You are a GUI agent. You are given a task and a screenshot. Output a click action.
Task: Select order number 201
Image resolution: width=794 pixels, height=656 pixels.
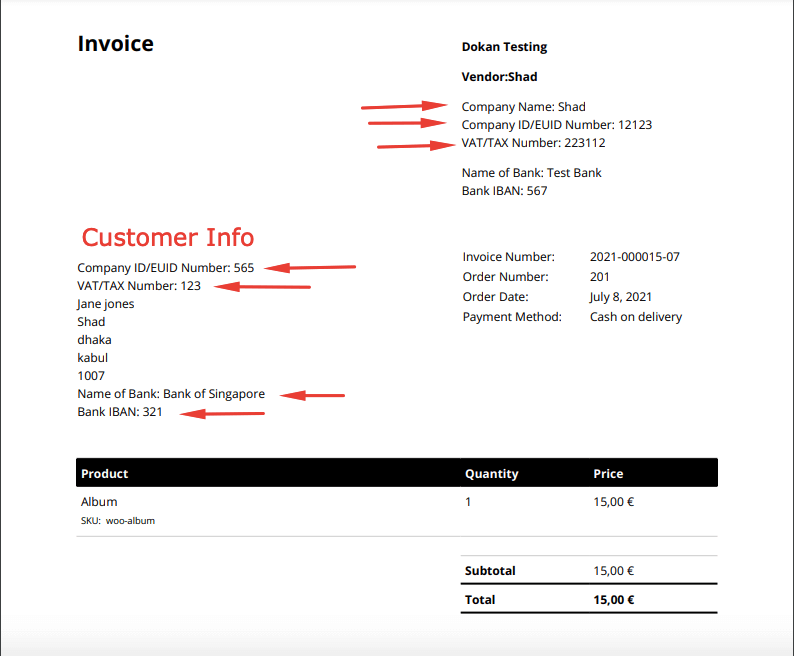click(x=600, y=277)
